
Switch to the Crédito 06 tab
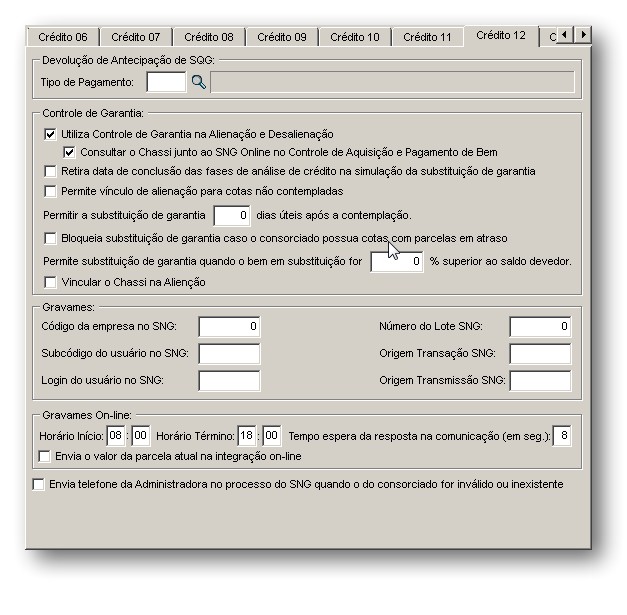click(x=63, y=37)
